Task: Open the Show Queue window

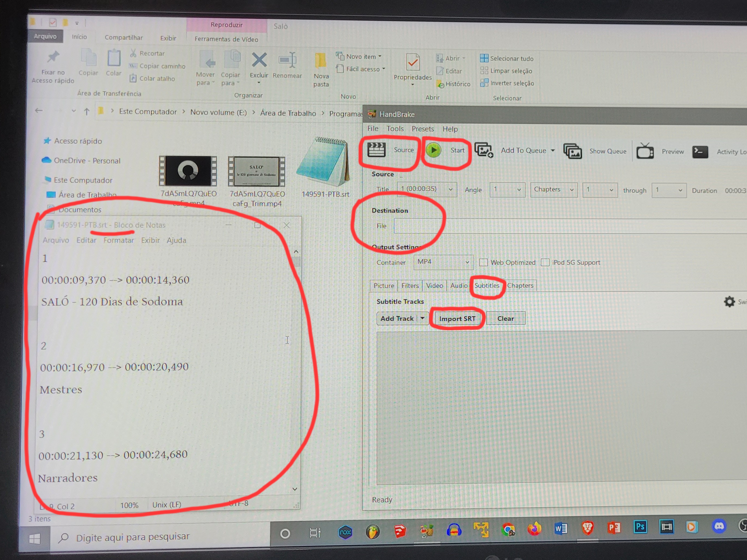Action: tap(595, 151)
